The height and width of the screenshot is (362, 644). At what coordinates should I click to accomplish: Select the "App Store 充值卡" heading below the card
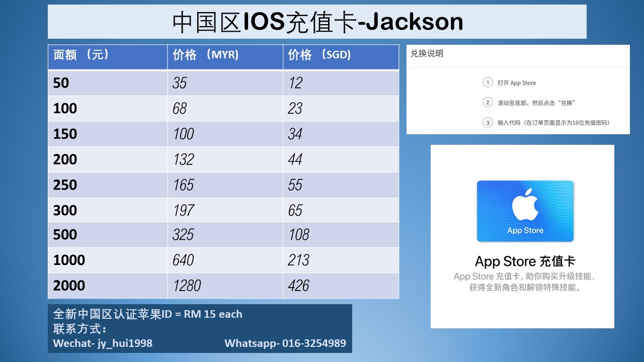click(525, 261)
